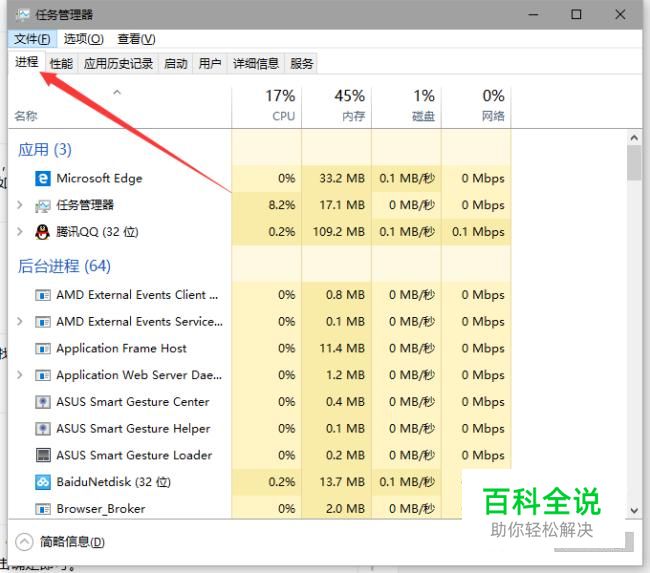Click the Task Manager title bar icon
The image size is (650, 573).
[22, 15]
